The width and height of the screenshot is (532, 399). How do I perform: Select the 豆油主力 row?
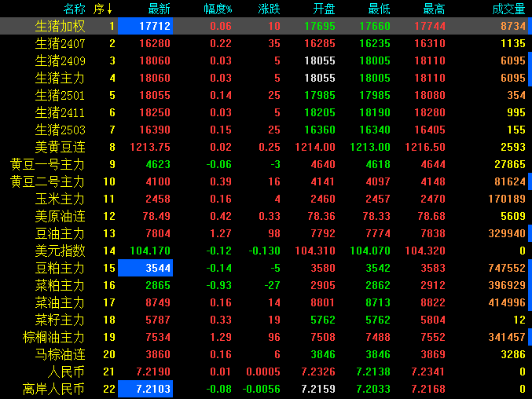60,233
